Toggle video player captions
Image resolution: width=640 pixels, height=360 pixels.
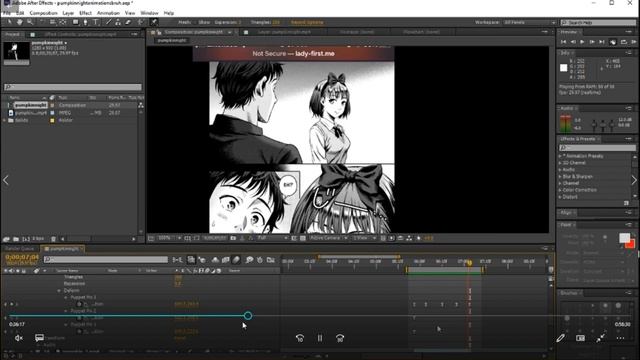[39, 338]
